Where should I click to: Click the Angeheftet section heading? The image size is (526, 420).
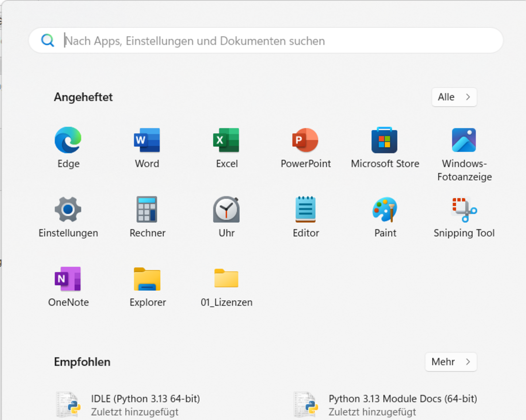(83, 97)
